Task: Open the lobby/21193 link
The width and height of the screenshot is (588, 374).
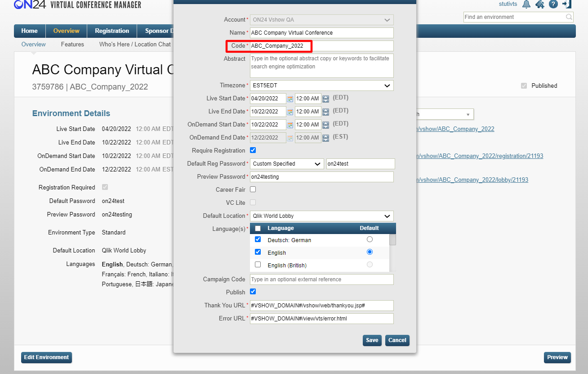Action: (472, 180)
